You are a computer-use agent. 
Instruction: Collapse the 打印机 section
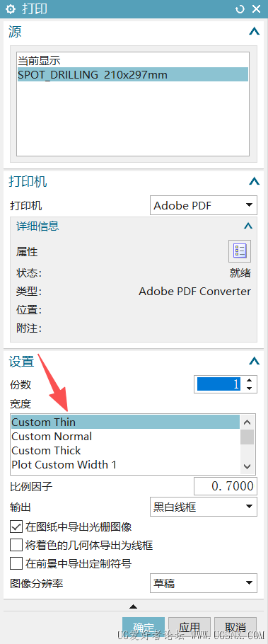click(x=255, y=181)
